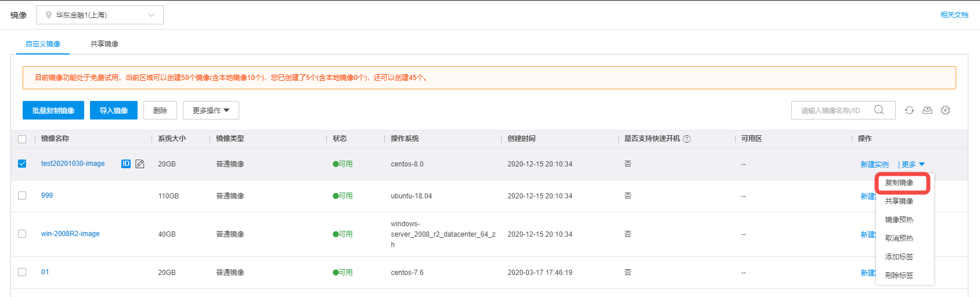Uncheck the test20201030-image row checkbox
Screen dimensions: 980x297
tap(22, 164)
